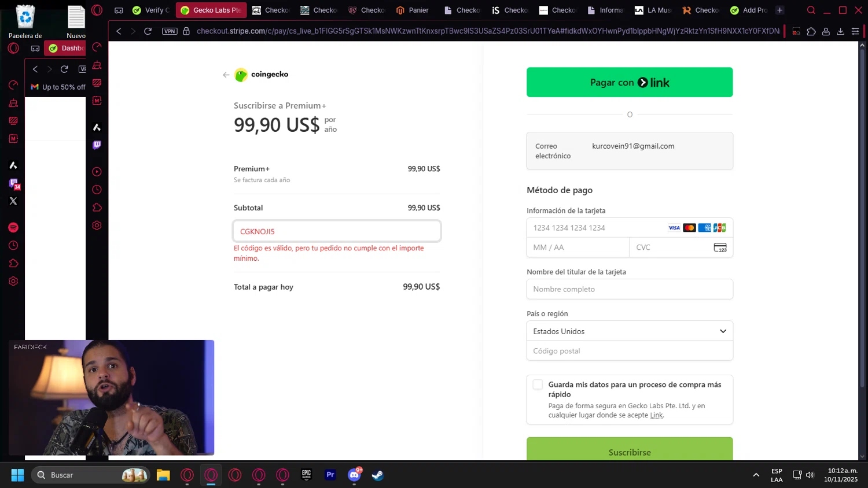Open X (Twitter) panel in background window sidebar
868x488 pixels.
(13, 201)
